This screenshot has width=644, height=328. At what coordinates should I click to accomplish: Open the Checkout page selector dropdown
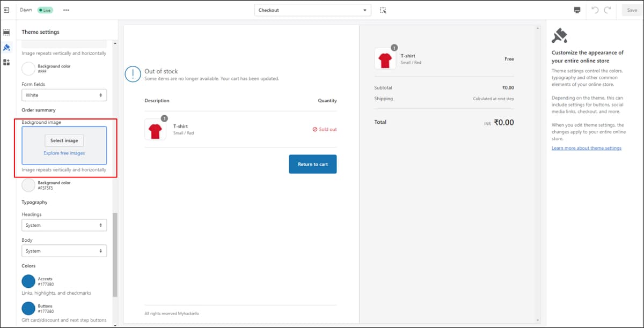pyautogui.click(x=313, y=10)
